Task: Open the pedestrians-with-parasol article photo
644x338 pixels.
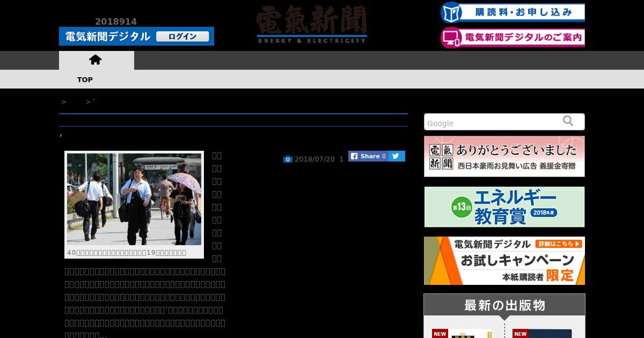Action: (x=134, y=199)
